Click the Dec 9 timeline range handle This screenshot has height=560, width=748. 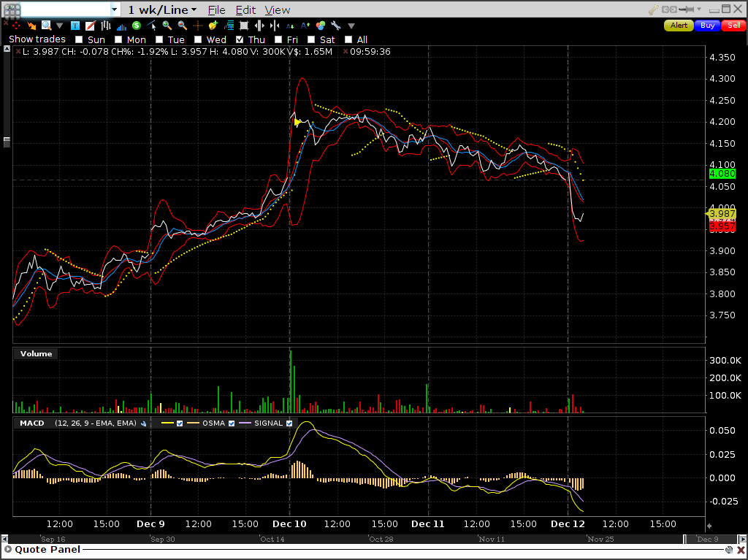tap(685, 539)
